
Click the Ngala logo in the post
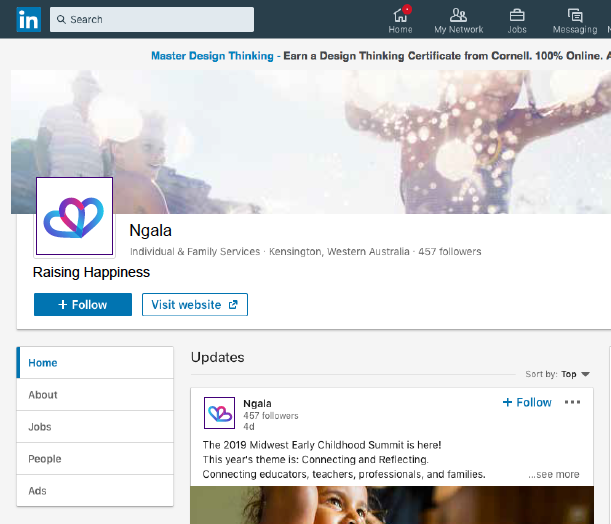[x=219, y=413]
